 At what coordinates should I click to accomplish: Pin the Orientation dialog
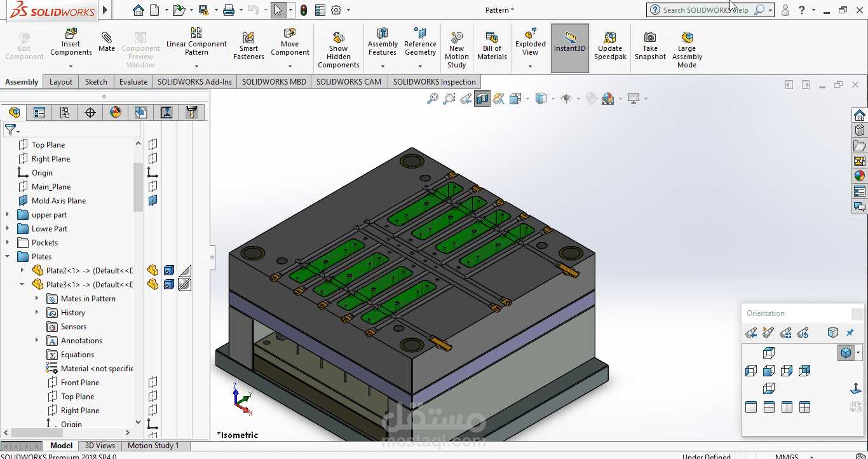click(851, 332)
